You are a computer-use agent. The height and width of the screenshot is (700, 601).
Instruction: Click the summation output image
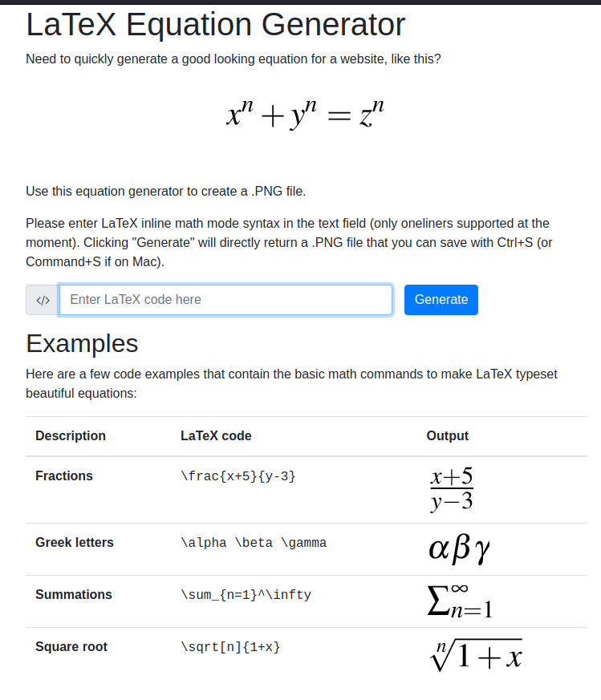460,601
